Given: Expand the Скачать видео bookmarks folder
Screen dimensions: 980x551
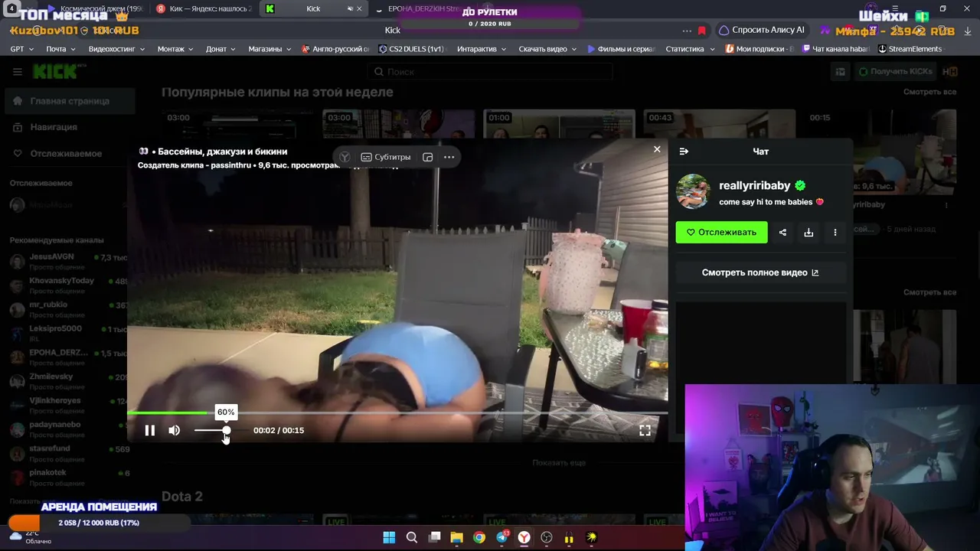Looking at the screenshot, I should [547, 49].
